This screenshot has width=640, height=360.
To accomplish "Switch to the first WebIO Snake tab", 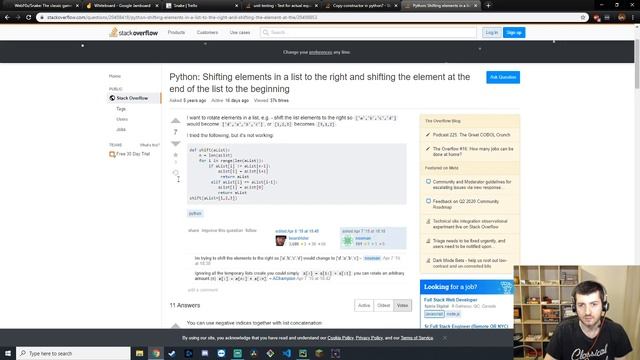I will 41,6.
